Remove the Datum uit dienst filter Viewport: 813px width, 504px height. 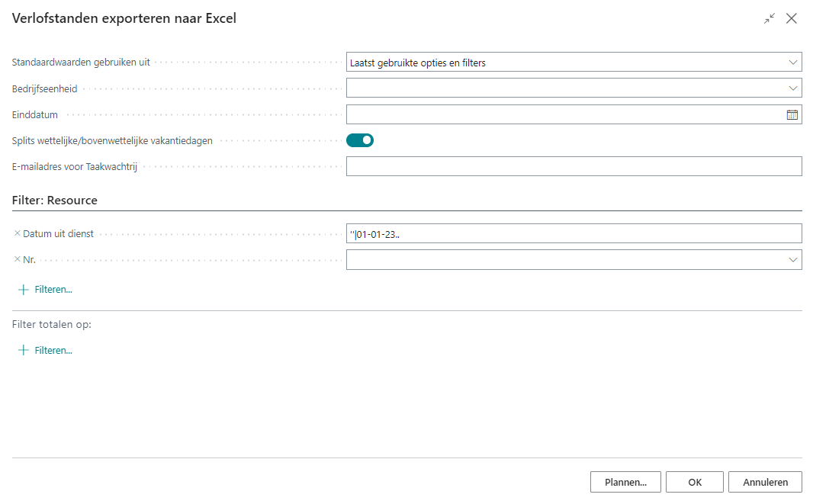point(18,233)
